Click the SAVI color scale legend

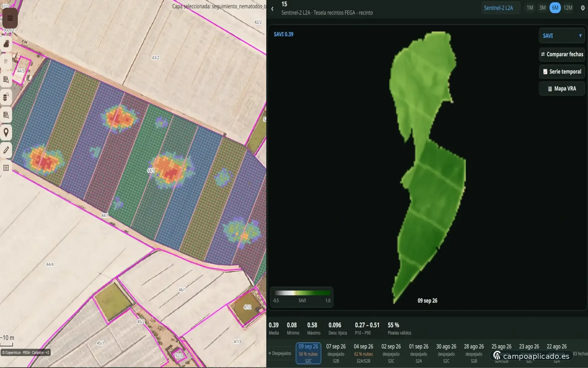[x=301, y=297]
